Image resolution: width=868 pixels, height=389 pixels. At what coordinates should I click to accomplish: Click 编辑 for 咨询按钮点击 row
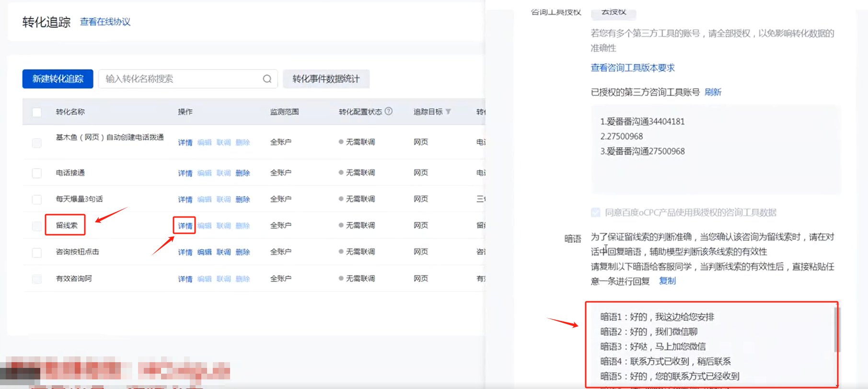[204, 252]
